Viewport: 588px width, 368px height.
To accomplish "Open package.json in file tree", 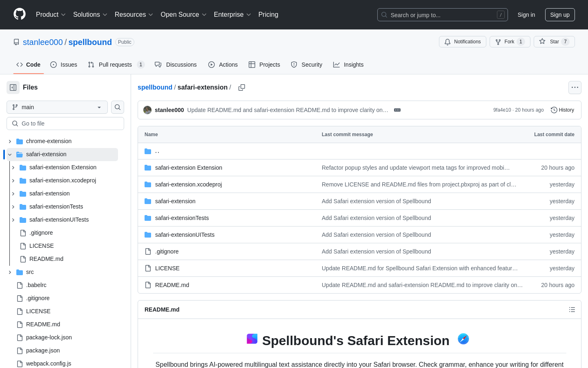I will coord(43,350).
